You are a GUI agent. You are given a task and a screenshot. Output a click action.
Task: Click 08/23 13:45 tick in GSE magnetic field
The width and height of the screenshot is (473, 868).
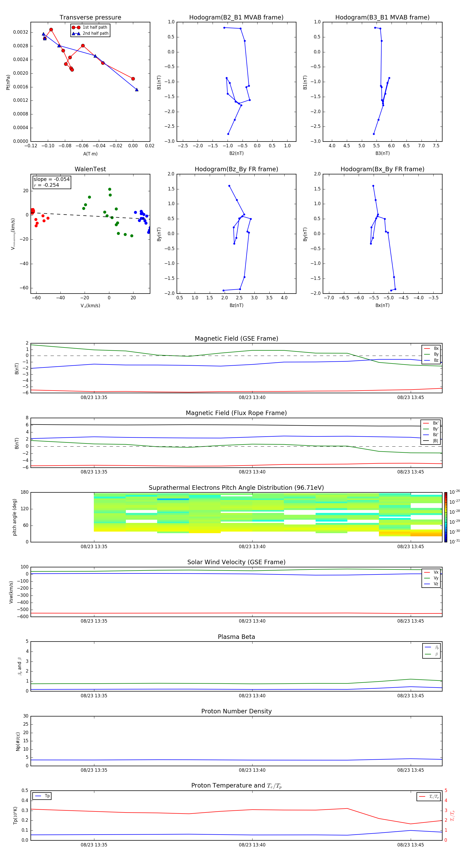(410, 398)
